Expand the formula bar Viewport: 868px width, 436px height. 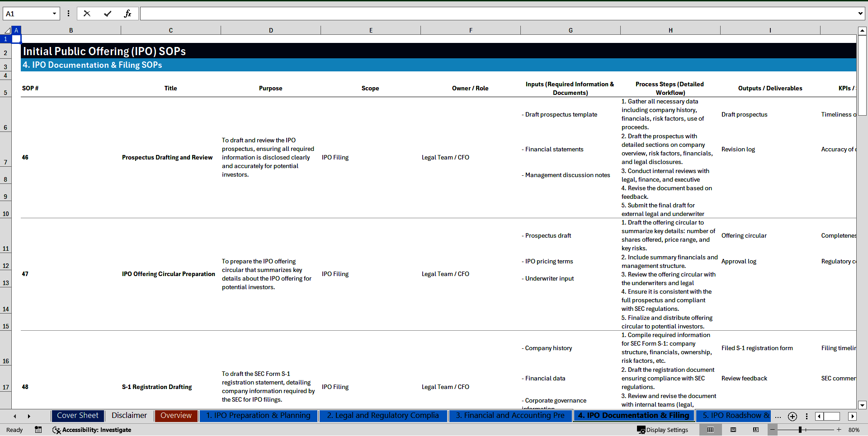[x=860, y=14]
